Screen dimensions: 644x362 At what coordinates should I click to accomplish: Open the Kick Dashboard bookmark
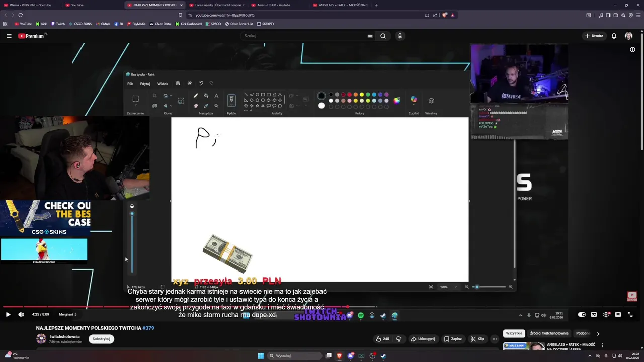click(x=188, y=24)
